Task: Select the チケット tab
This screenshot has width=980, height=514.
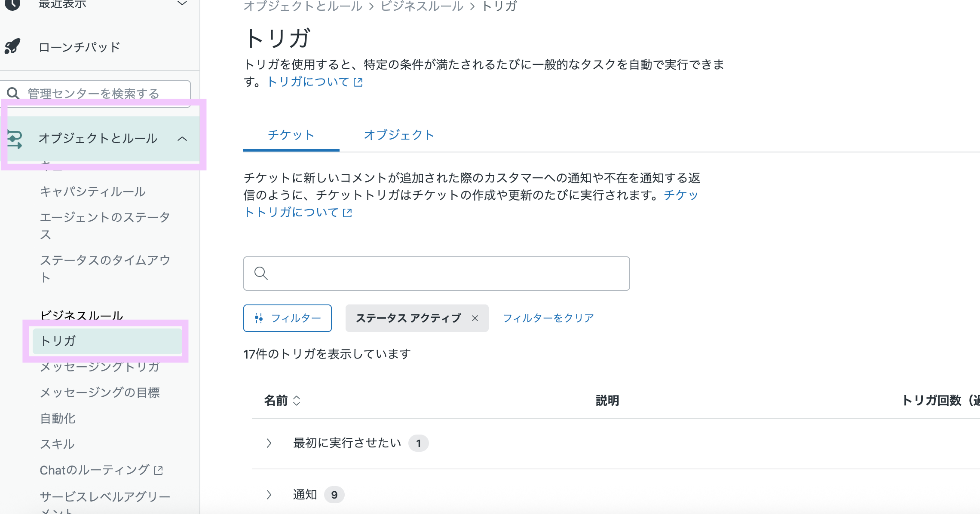Action: (x=291, y=135)
